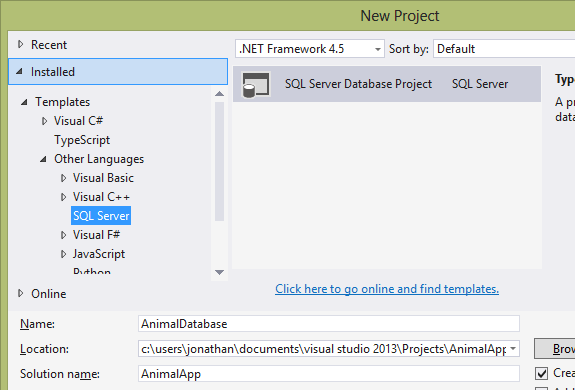Click into the Solution name field
575x390 pixels.
329,374
